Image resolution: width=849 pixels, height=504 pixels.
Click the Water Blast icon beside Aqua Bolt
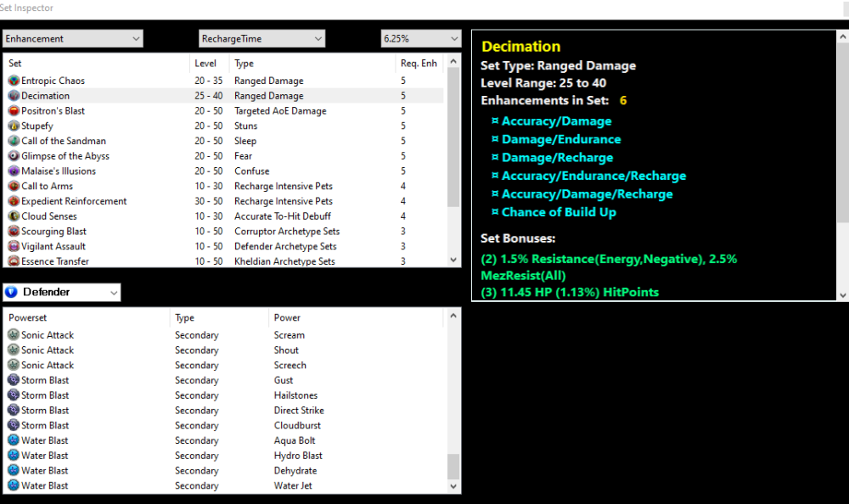point(14,441)
